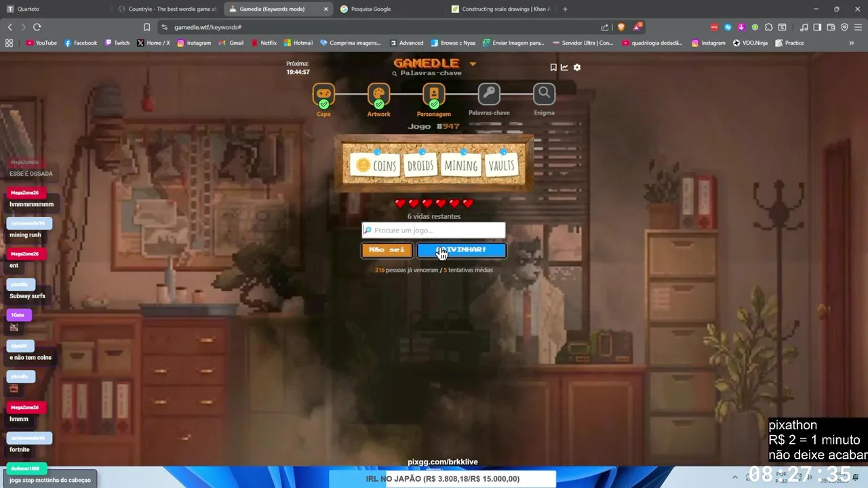The height and width of the screenshot is (488, 868).
Task: Open the YouTube bookmark
Action: coord(41,43)
